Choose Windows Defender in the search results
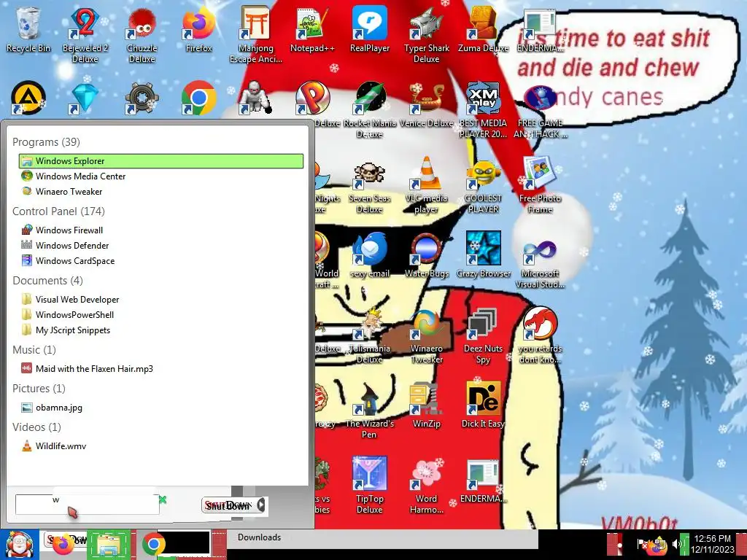 (161, 245)
